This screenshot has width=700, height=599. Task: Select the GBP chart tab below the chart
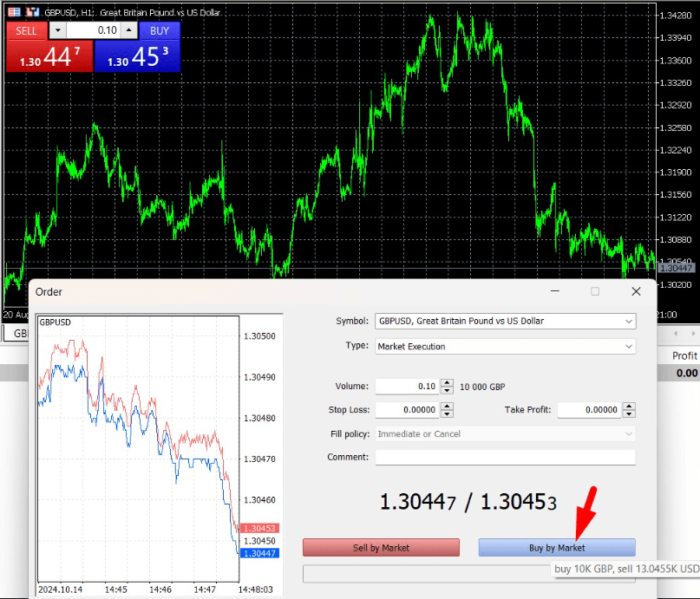tap(16, 334)
